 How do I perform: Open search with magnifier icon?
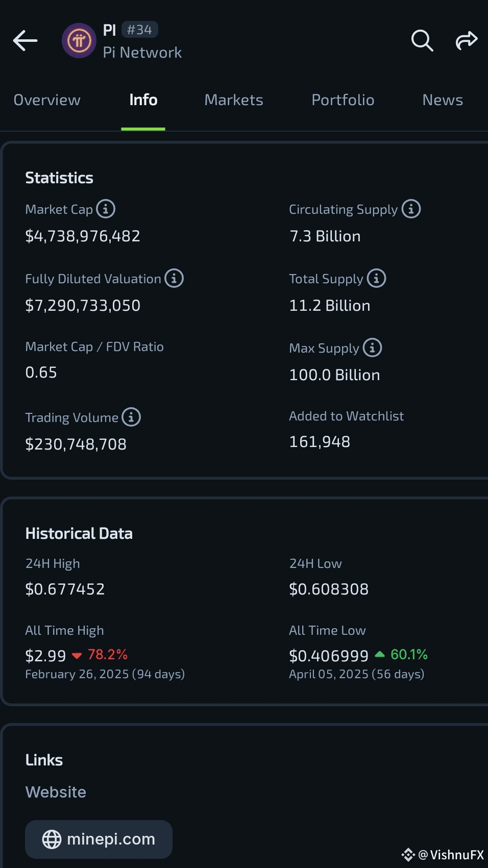click(x=422, y=40)
